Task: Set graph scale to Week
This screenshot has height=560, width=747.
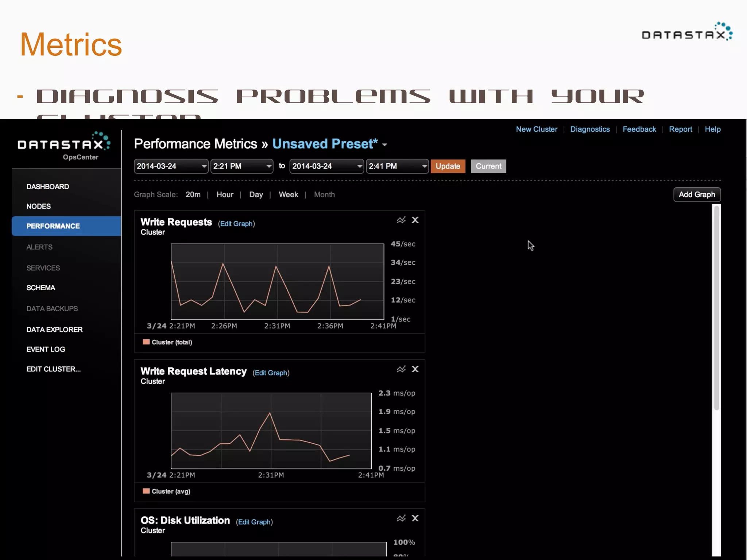Action: [x=288, y=194]
